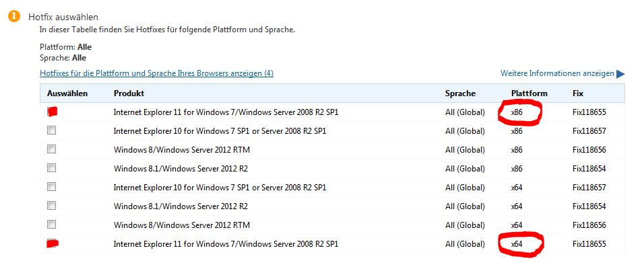Open the Weitere Informationen anzeigen link
Screen dimensions: 644x269
[556, 73]
